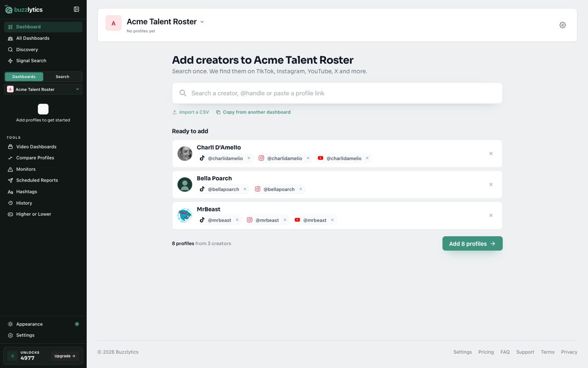This screenshot has height=368, width=588.
Task: Switch to the Search tab
Action: [x=62, y=77]
